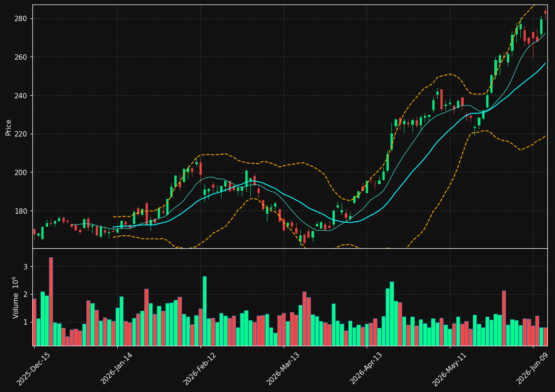Select the 2026-Jun-09 date label
This screenshot has width=555, height=392.
click(x=533, y=368)
